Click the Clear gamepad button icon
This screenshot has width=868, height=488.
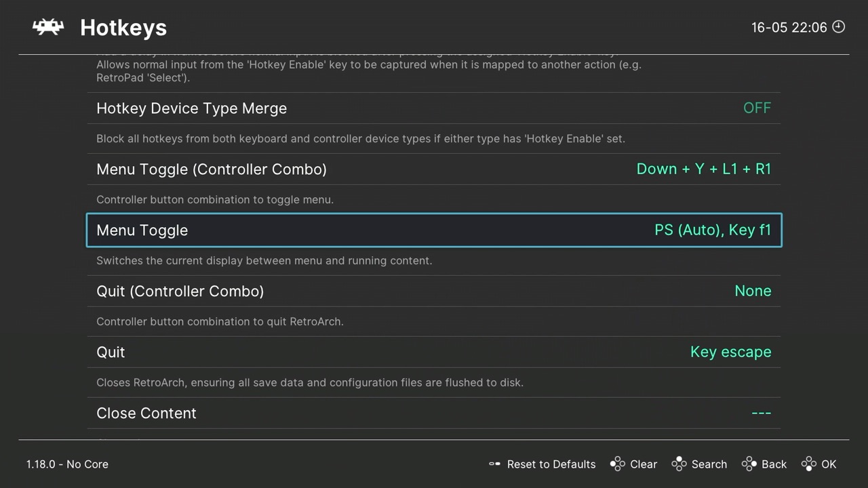618,464
